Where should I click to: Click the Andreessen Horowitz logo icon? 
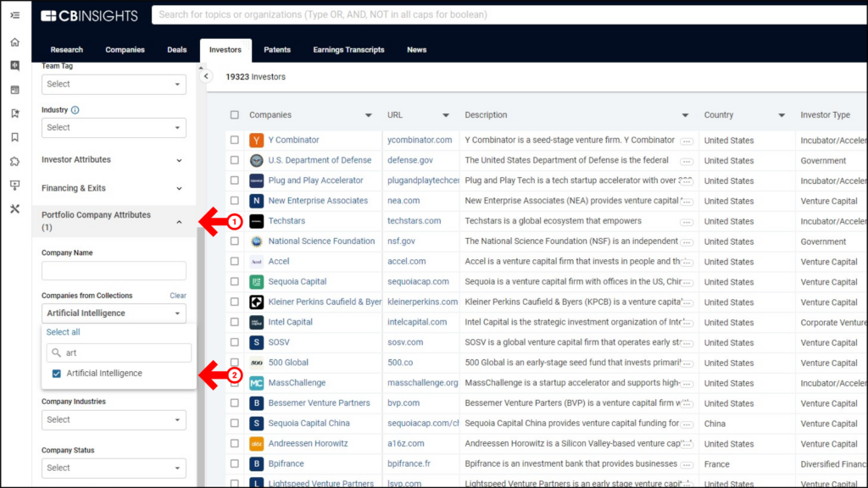(x=256, y=444)
